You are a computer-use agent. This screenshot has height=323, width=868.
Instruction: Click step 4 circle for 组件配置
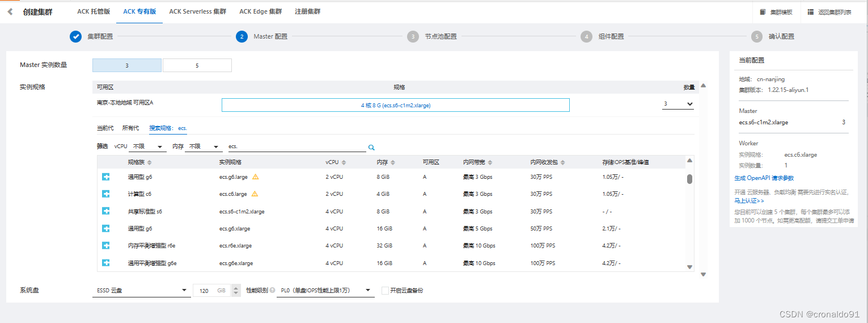[586, 36]
